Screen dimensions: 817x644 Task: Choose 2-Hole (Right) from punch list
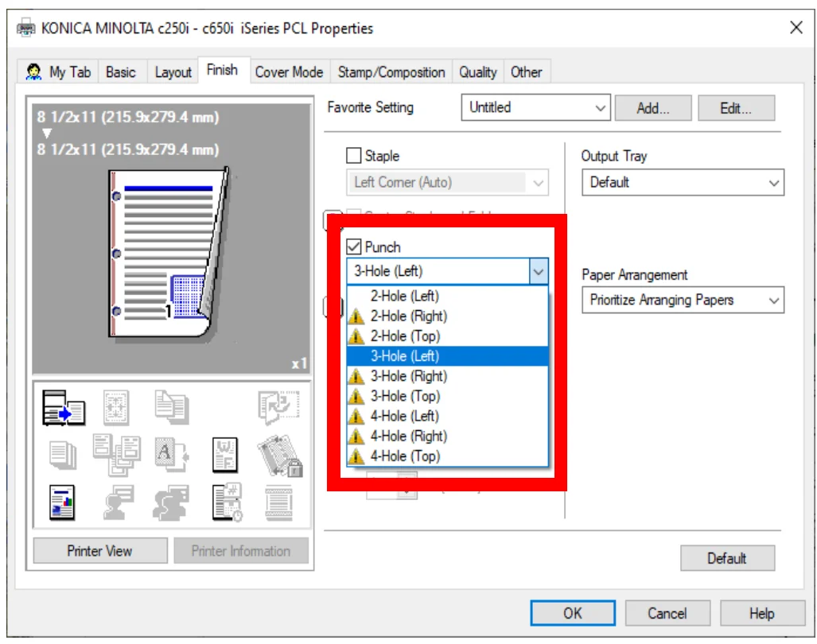tap(447, 316)
